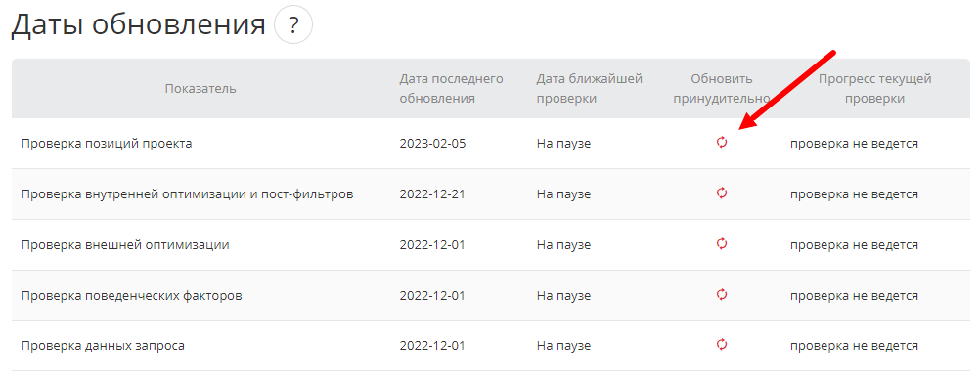This screenshot has height=386, width=980.
Task: Select the Проверка позиций проекта row label
Action: tap(107, 144)
